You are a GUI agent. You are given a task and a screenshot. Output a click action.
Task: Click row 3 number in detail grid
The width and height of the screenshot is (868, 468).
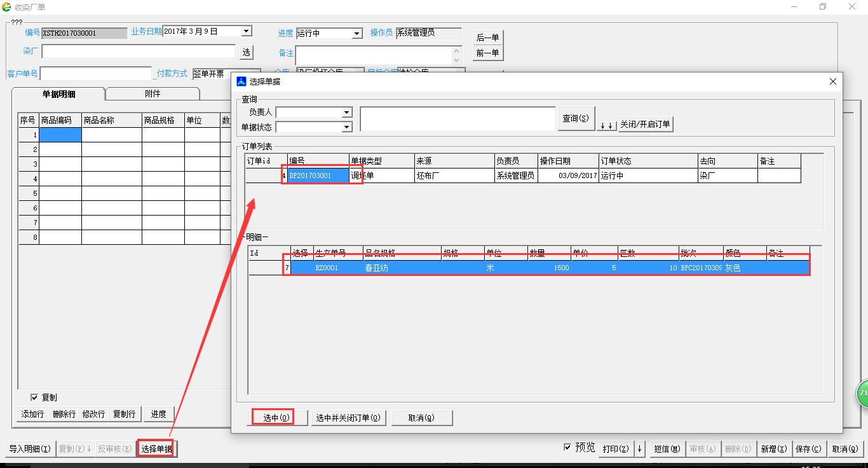[29, 164]
